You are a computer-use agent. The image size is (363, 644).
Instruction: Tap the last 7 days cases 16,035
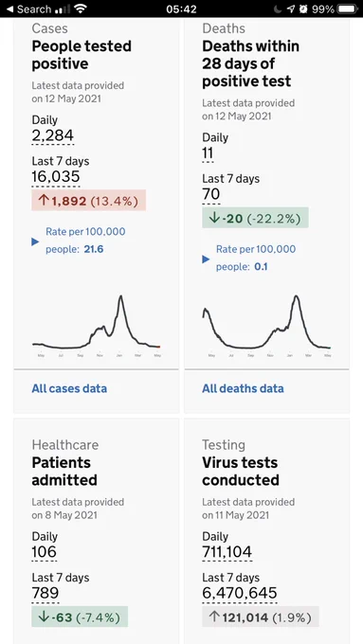click(x=56, y=176)
